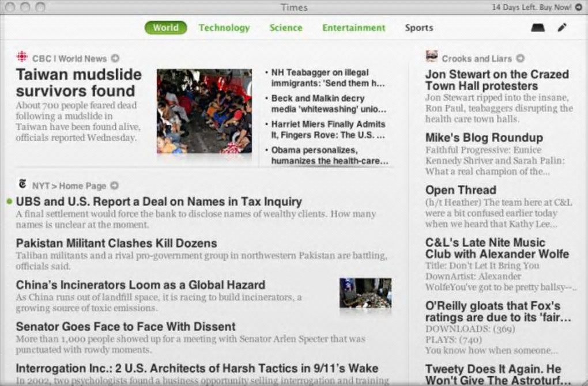588x386 pixels.
Task: Click DOWNLOADS: (369) text
Action: pyautogui.click(x=470, y=329)
